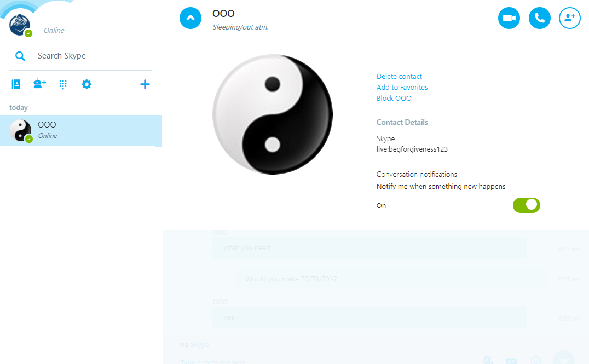The image size is (589, 364).
Task: Click the search magnifier icon
Action: pyautogui.click(x=20, y=56)
